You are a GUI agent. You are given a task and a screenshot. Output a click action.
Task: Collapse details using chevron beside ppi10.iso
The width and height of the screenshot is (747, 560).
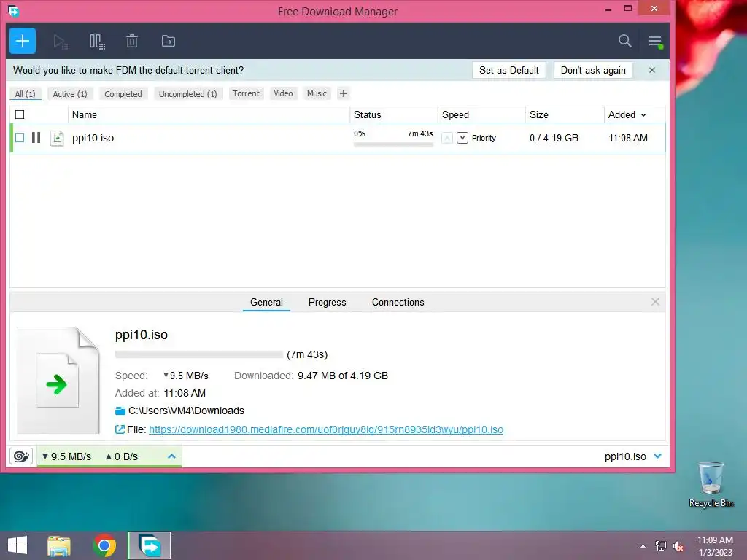click(x=657, y=456)
